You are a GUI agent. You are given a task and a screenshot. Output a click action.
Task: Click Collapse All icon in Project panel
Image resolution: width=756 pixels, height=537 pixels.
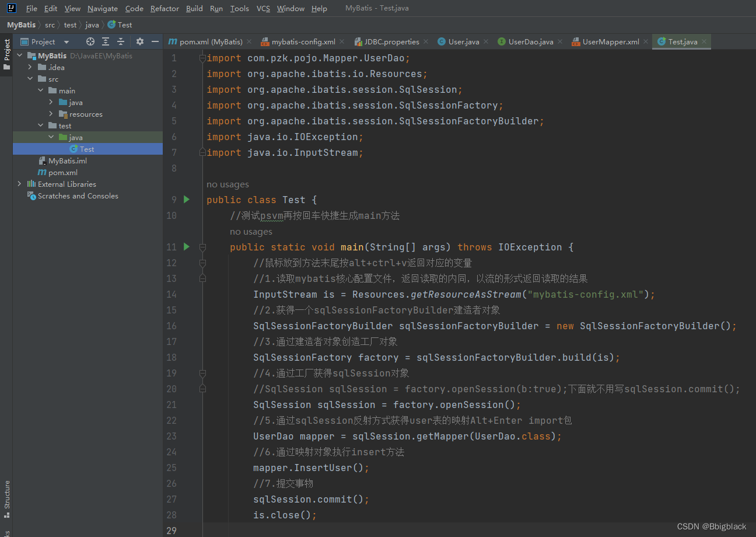coord(120,41)
